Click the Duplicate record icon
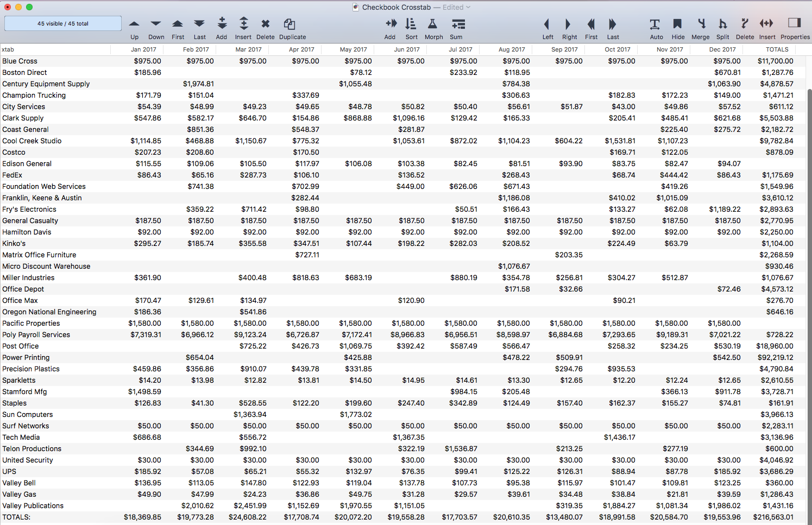 click(x=289, y=24)
